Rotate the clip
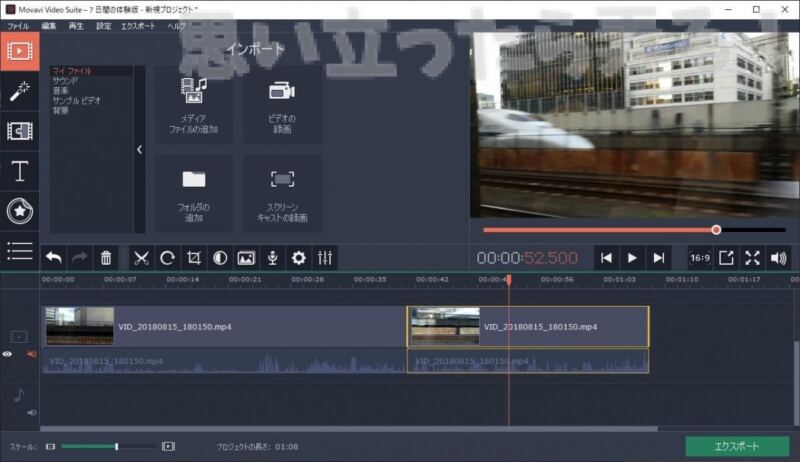The width and height of the screenshot is (800, 462). 167,258
